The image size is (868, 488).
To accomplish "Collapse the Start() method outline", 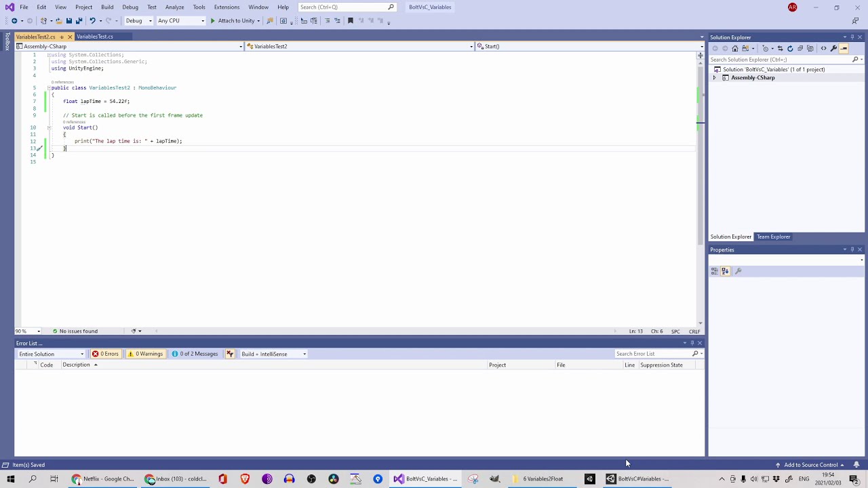I will (49, 127).
